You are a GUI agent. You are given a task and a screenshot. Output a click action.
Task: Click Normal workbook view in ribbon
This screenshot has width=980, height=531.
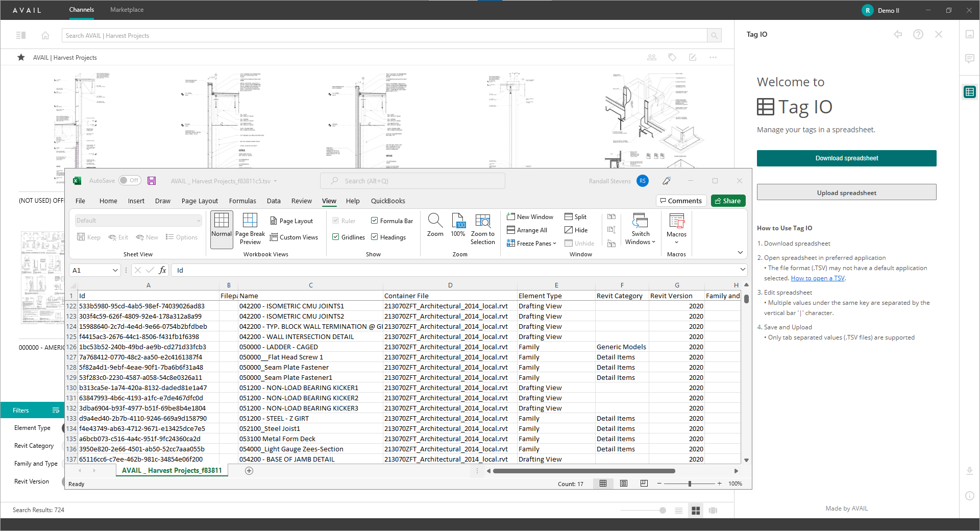[222, 229]
